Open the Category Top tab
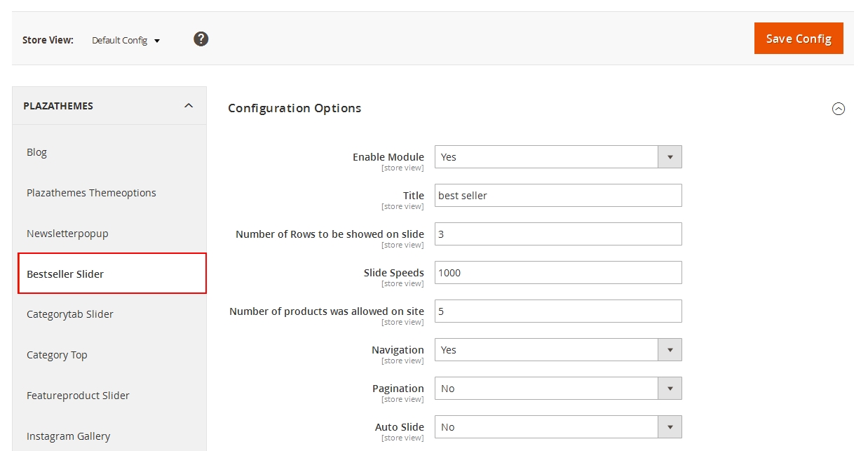The width and height of the screenshot is (868, 451). tap(57, 355)
